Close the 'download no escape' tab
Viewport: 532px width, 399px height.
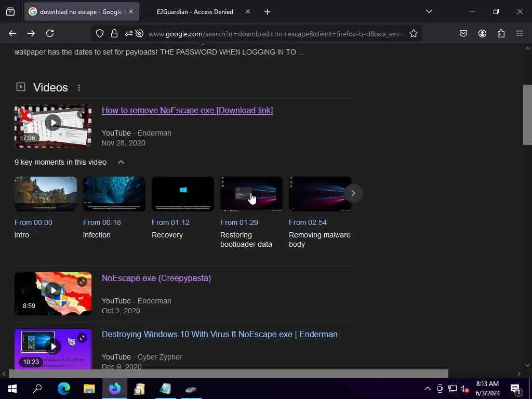131,11
